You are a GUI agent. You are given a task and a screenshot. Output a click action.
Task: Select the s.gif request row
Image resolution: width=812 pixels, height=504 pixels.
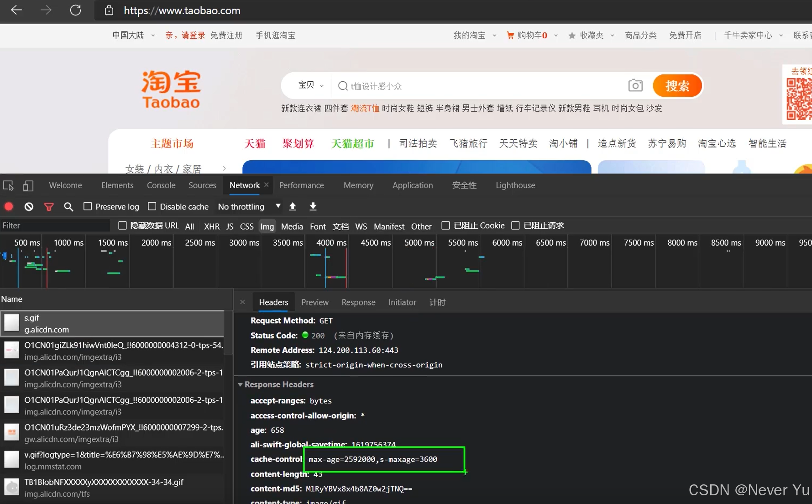(112, 323)
